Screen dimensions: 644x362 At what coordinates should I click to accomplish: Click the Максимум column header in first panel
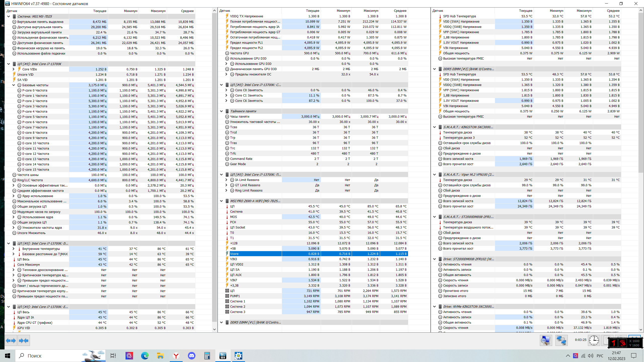point(158,11)
